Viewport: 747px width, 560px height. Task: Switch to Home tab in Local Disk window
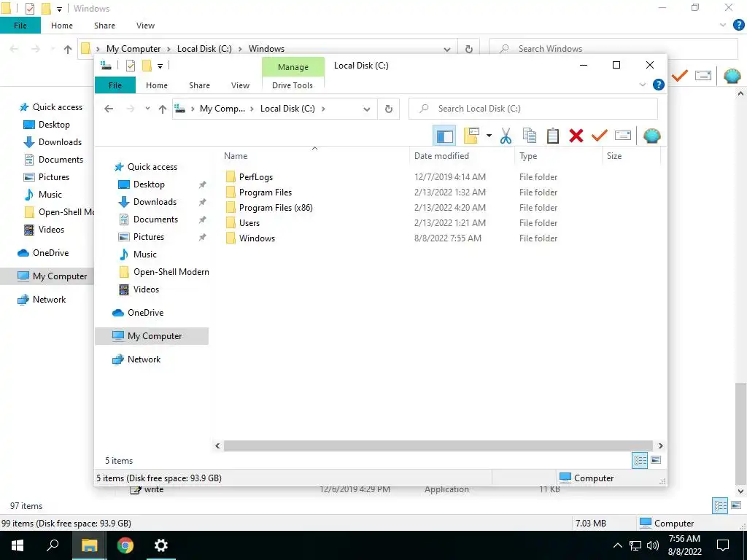157,85
